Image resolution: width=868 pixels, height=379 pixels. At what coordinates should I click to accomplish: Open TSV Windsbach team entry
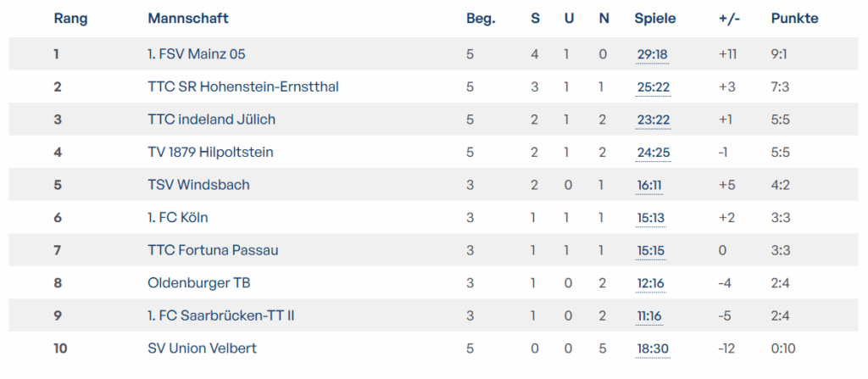click(198, 185)
